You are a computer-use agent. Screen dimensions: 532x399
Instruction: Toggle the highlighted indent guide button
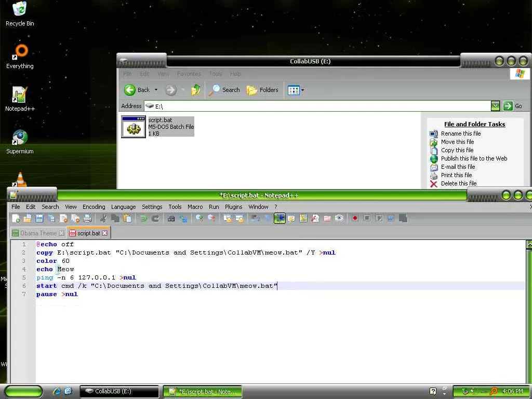click(279, 219)
